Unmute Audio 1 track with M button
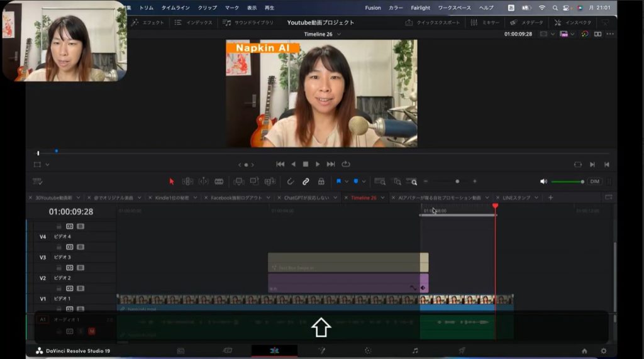 coord(91,331)
